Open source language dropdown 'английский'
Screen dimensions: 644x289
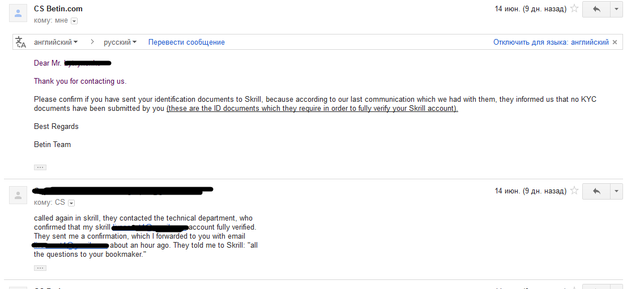(56, 42)
